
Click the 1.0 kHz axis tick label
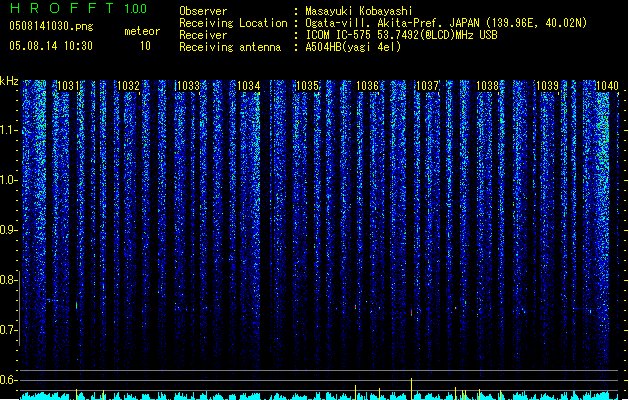pos(6,180)
